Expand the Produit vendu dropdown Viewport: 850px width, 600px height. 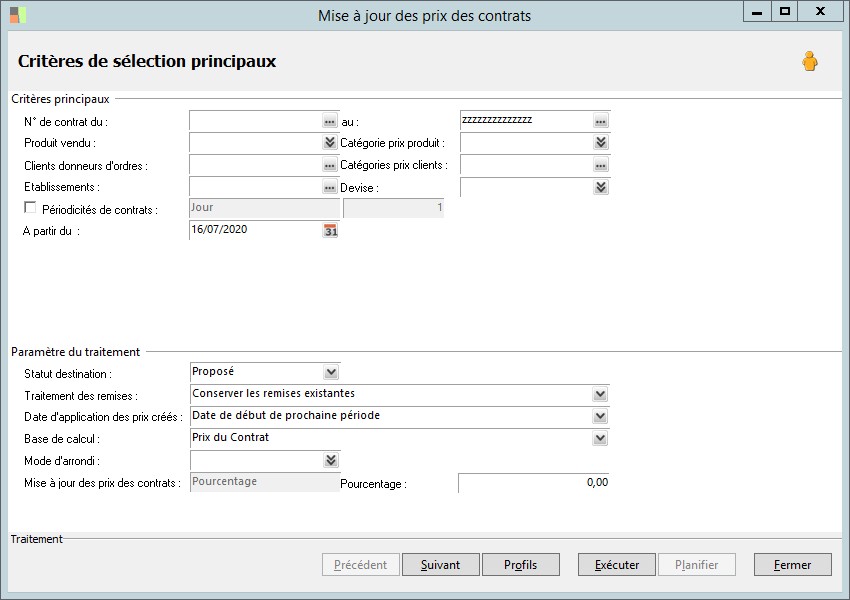[330, 143]
